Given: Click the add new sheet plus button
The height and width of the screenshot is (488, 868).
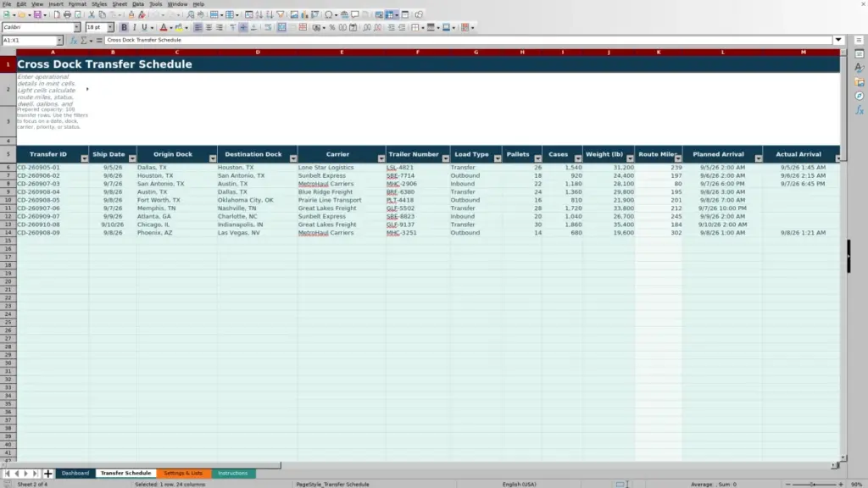Looking at the screenshot, I should click(47, 474).
